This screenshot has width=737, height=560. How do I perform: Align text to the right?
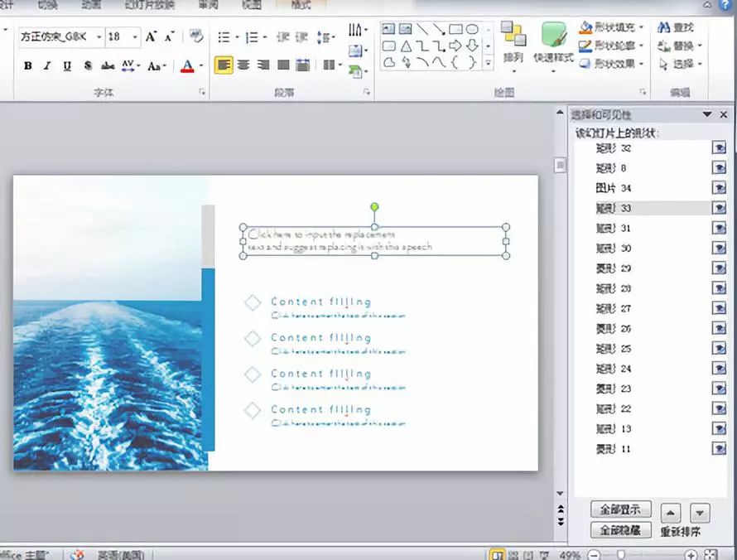point(263,65)
